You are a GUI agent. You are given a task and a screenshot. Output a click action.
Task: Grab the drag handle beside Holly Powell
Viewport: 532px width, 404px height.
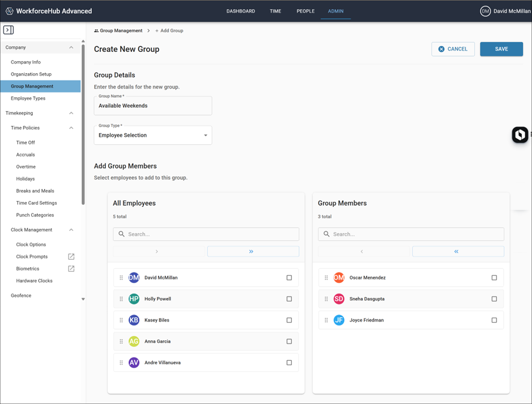point(121,299)
